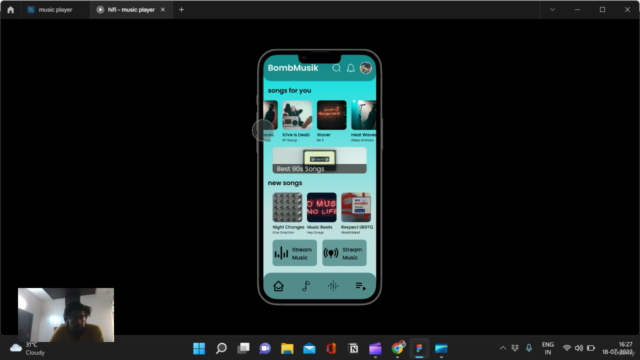Play the Respect LBGTQ song cover

click(x=356, y=207)
